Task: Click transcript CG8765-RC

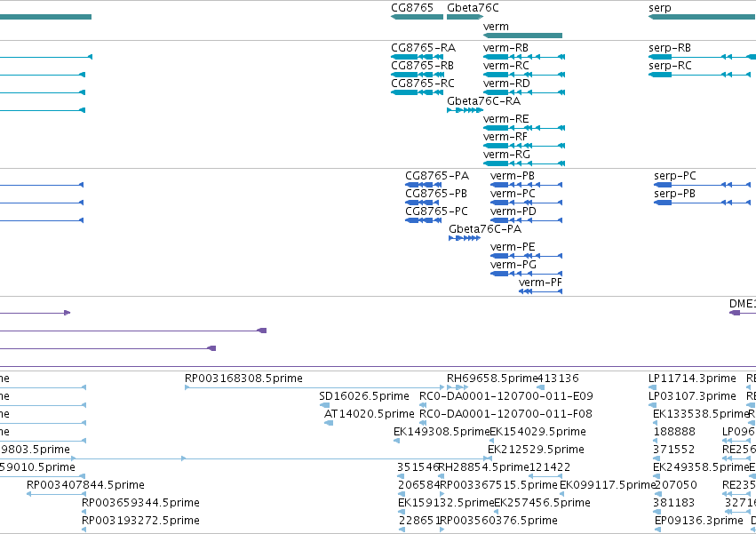Action: tap(418, 92)
